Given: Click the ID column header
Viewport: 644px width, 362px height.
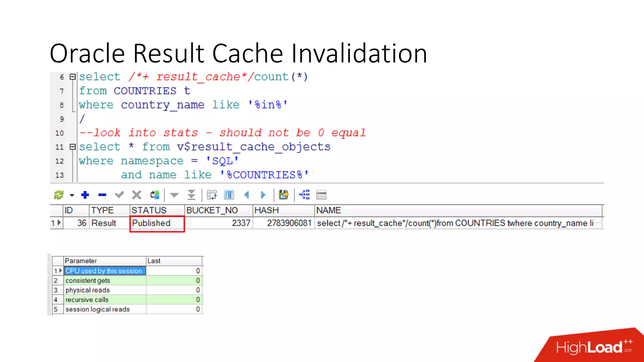Looking at the screenshot, I should click(x=76, y=210).
